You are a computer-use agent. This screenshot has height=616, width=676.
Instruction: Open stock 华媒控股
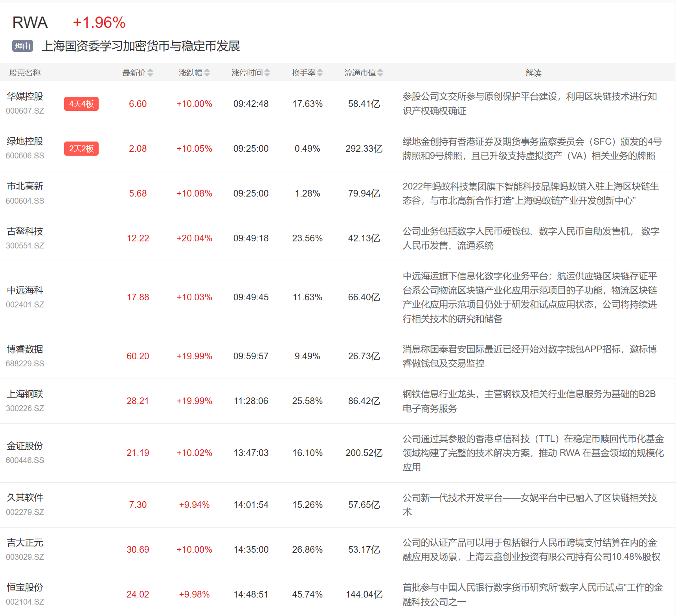(25, 96)
